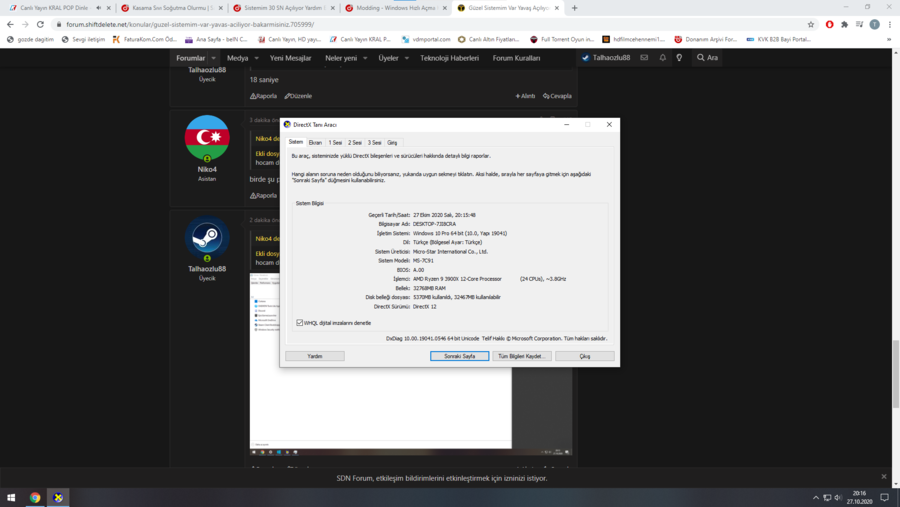The image size is (900, 507).
Task: Open Niko4's Azerbaijan flag avatar
Action: 207,138
